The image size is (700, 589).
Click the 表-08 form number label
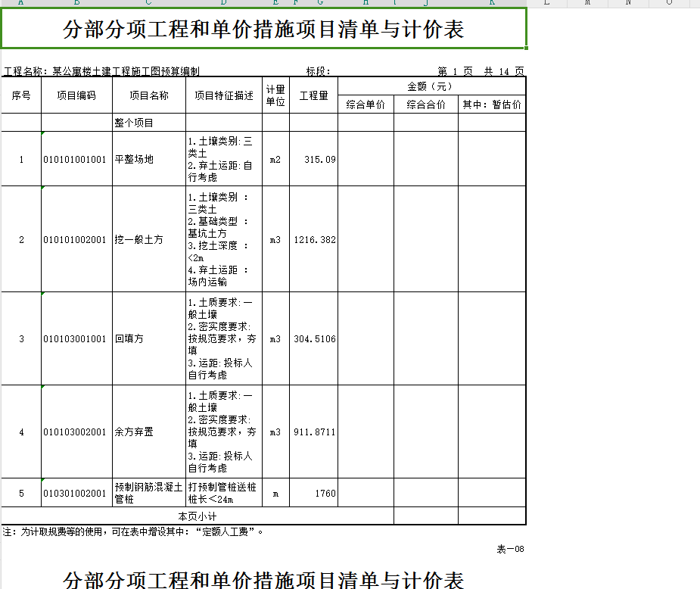[510, 549]
